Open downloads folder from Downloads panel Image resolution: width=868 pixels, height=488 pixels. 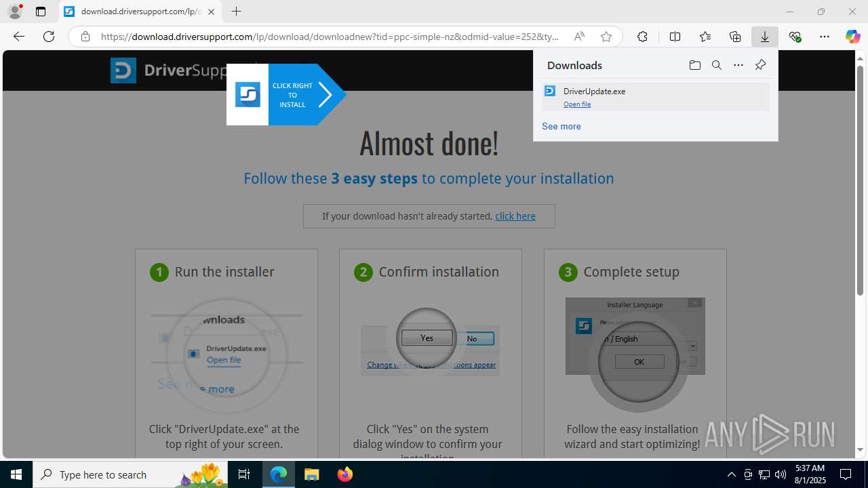694,65
